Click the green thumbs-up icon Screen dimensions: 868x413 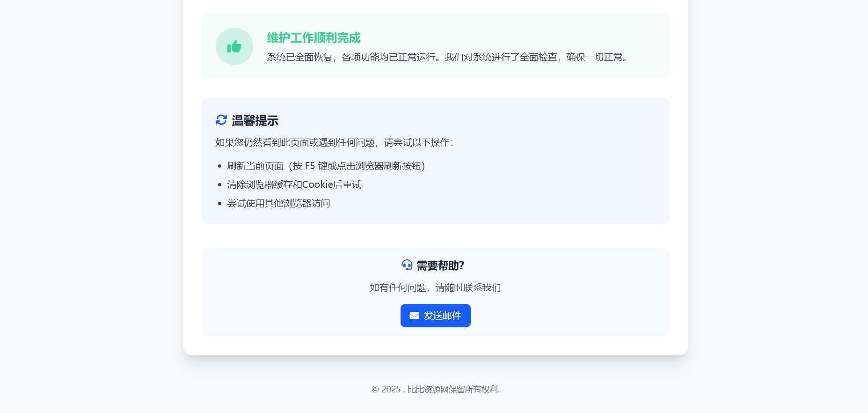tap(234, 46)
